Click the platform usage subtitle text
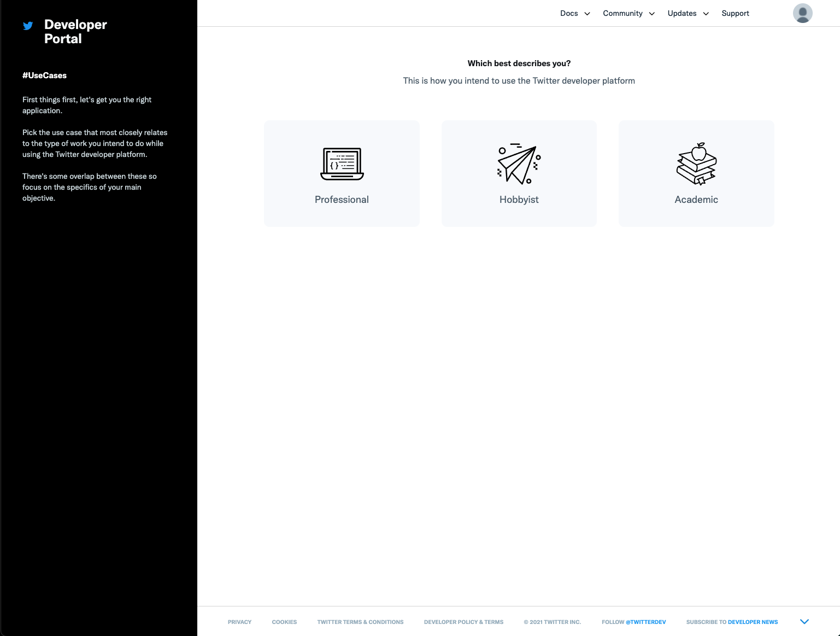 (x=519, y=81)
